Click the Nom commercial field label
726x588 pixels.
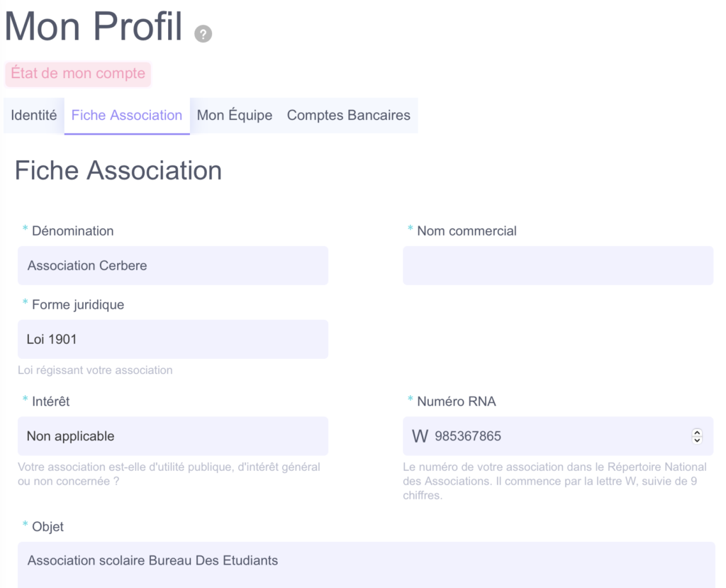(467, 231)
